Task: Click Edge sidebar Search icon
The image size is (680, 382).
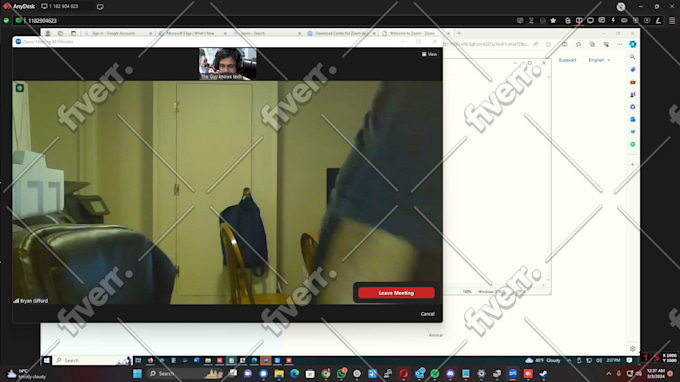Action: [633, 57]
